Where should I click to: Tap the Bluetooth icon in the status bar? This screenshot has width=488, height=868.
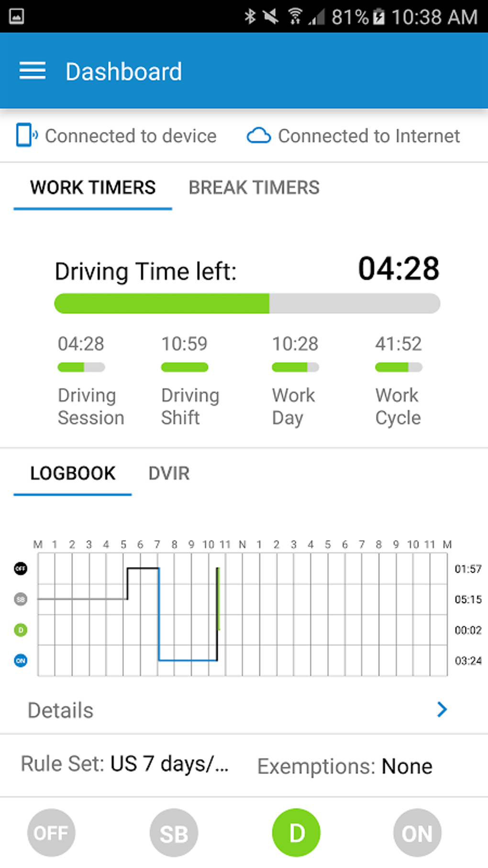point(250,17)
